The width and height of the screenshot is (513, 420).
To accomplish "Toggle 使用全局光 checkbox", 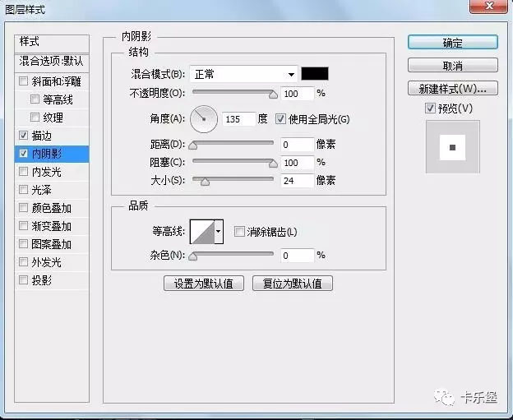I will (x=280, y=118).
